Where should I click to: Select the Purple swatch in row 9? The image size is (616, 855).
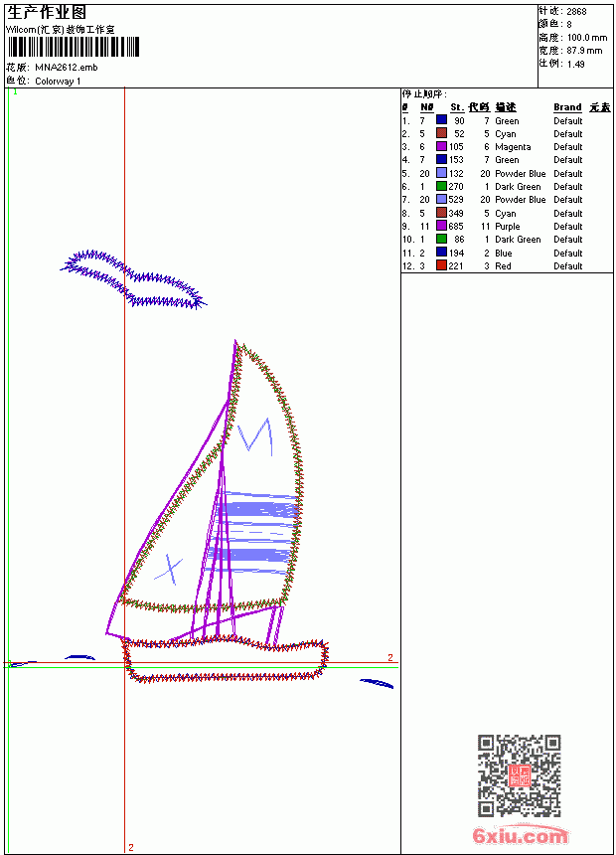point(441,226)
